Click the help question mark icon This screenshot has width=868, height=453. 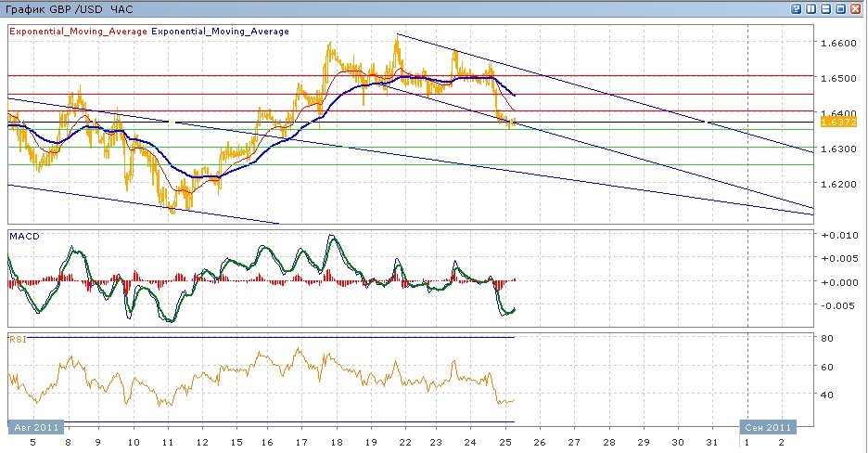coord(797,8)
